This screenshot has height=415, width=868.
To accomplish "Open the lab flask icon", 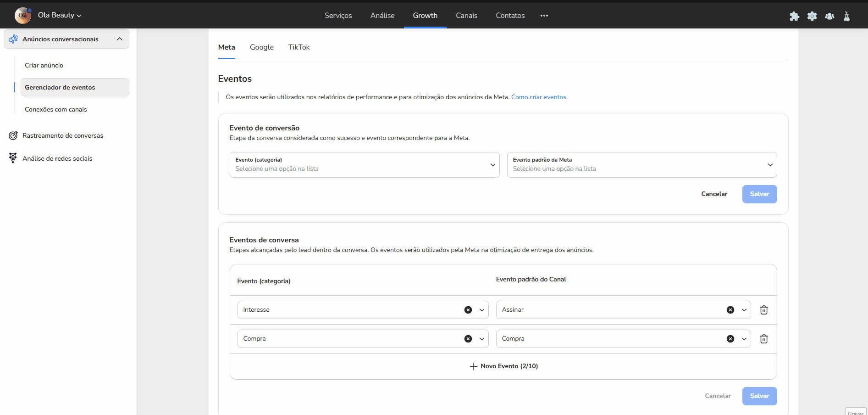I will pyautogui.click(x=846, y=16).
